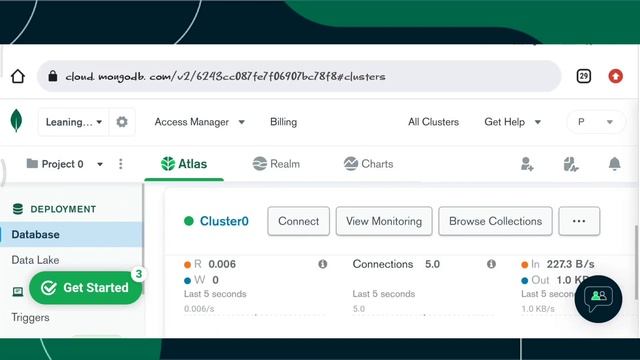Open All Clusters link

[x=433, y=122]
